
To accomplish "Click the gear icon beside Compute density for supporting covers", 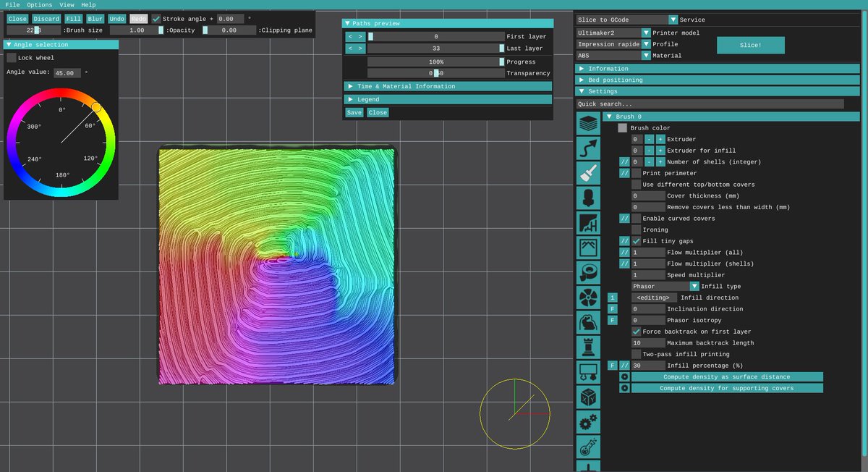I will (624, 388).
